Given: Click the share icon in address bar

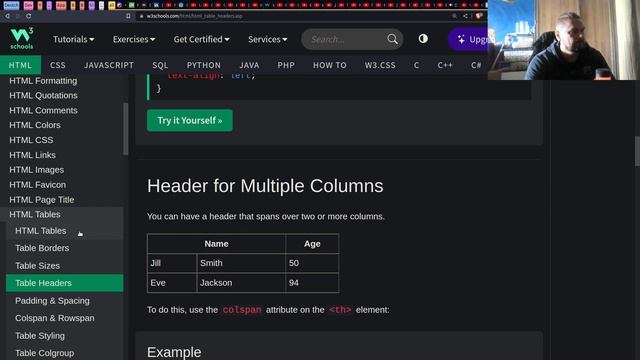Looking at the screenshot, I should pos(465,16).
